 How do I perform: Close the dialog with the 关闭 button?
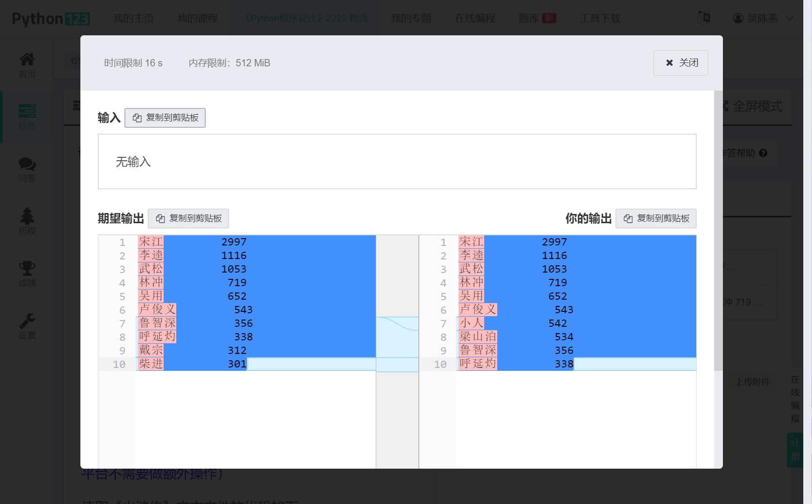[x=681, y=63]
